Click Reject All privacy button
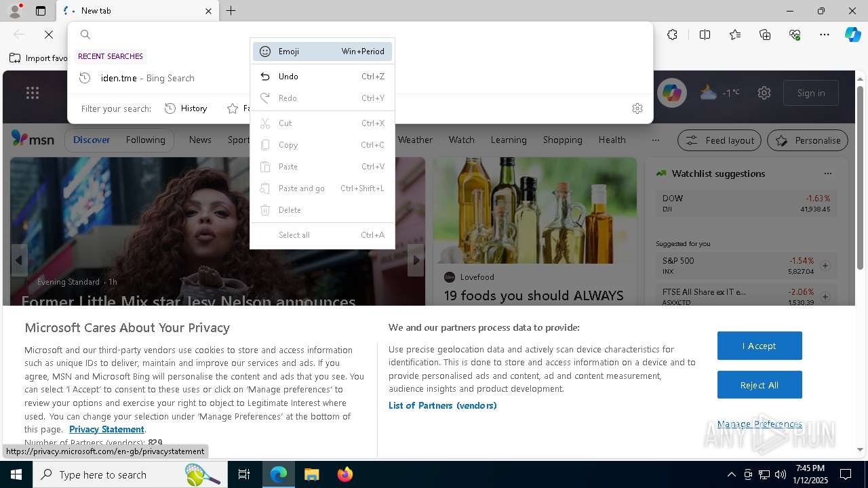This screenshot has height=488, width=868. point(759,385)
